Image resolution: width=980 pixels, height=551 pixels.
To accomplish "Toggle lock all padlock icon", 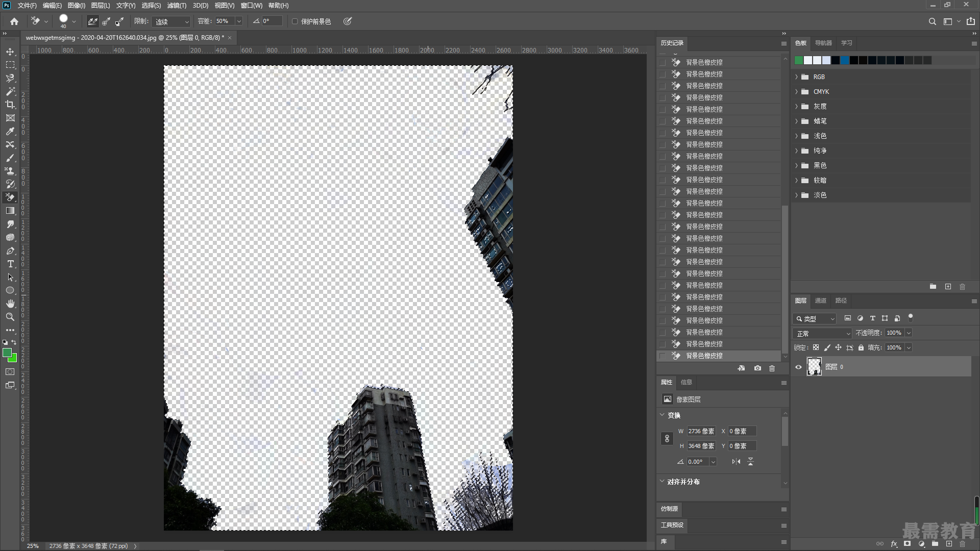I will [861, 347].
